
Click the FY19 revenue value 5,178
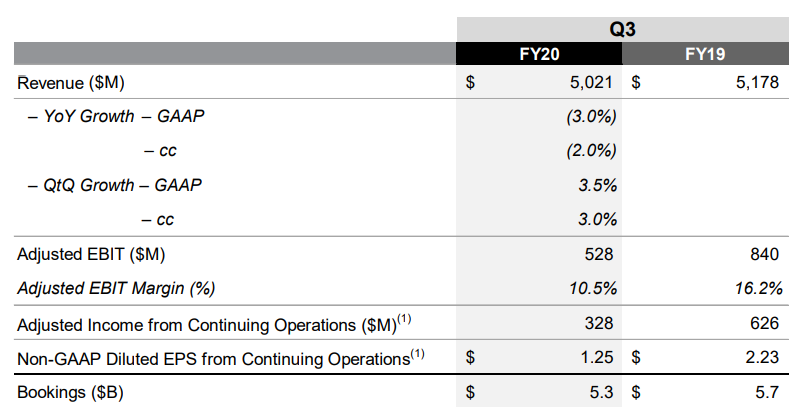pos(757,82)
